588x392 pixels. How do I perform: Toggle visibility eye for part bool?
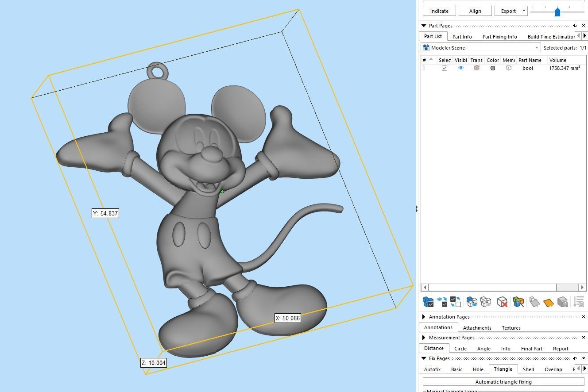[x=461, y=68]
